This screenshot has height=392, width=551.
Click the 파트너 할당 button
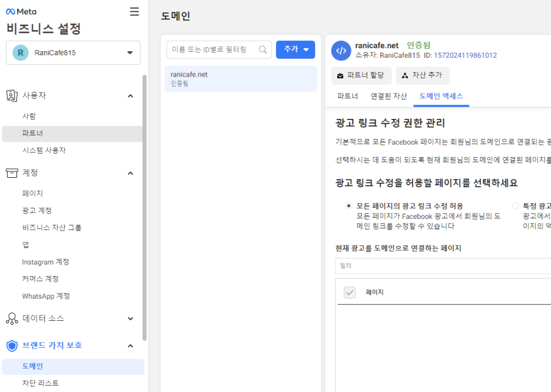pos(361,75)
